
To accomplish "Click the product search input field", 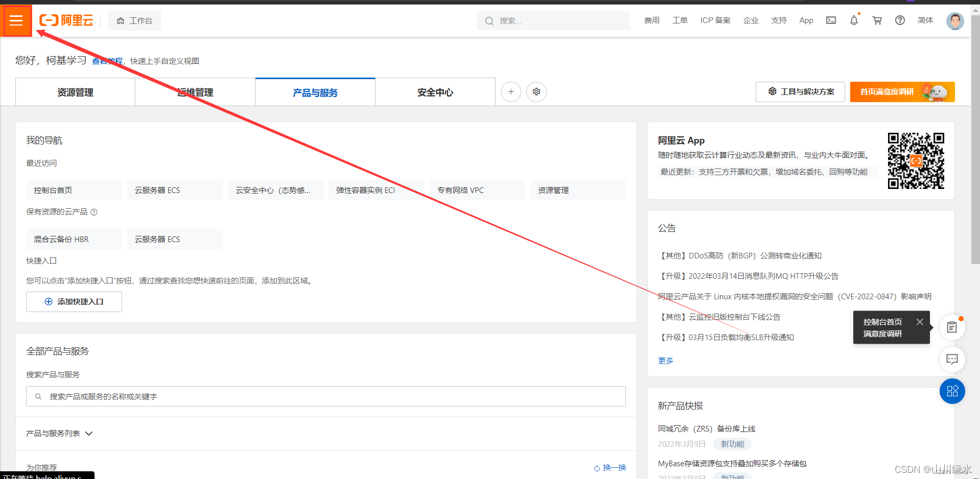I will [x=326, y=396].
